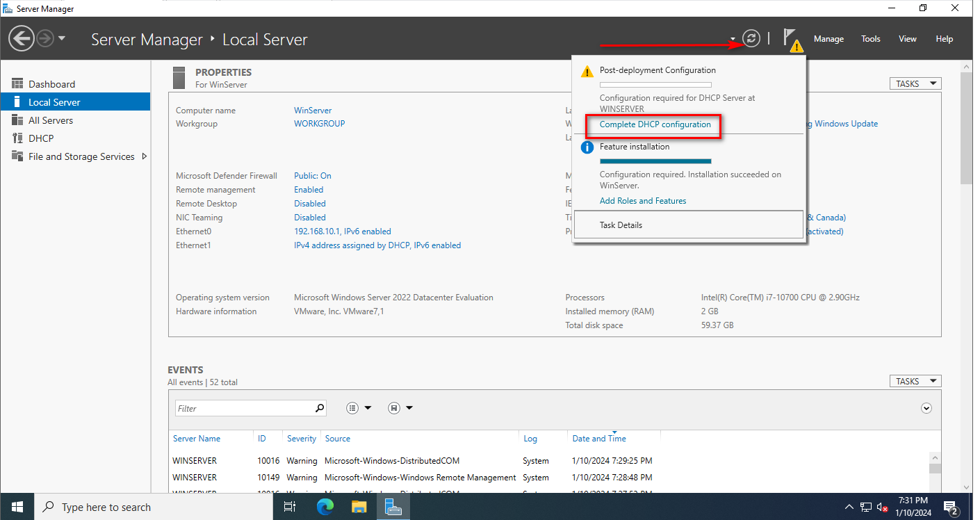980x520 pixels.
Task: Click the Windows Start button
Action: tap(17, 507)
